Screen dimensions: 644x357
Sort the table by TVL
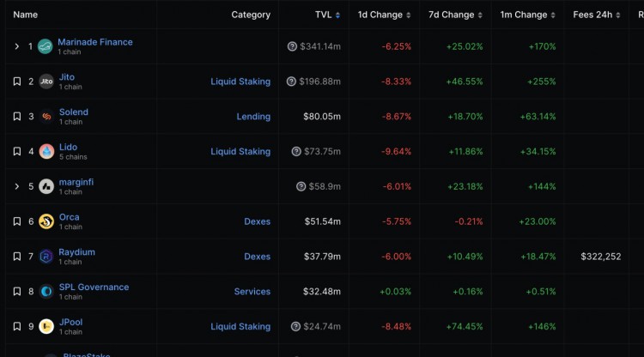(x=327, y=15)
